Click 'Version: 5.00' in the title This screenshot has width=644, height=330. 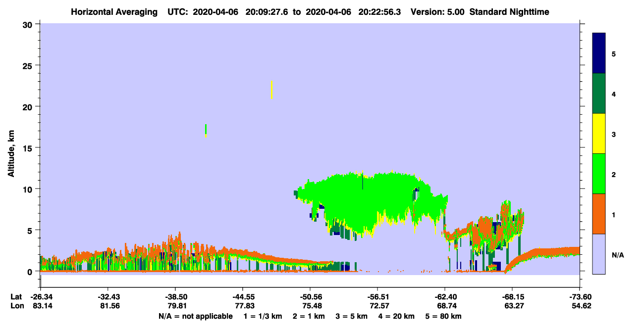pyautogui.click(x=437, y=11)
